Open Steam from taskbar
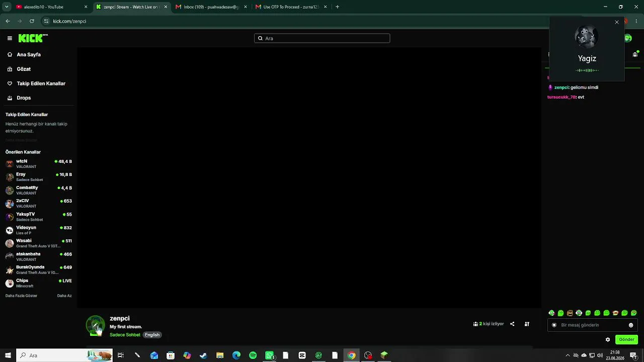644x362 pixels. click(203, 355)
